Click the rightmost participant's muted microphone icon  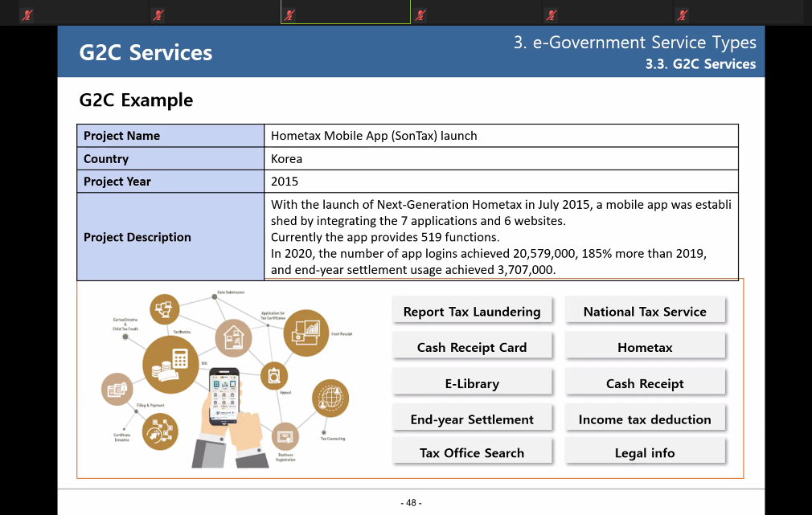tap(683, 15)
